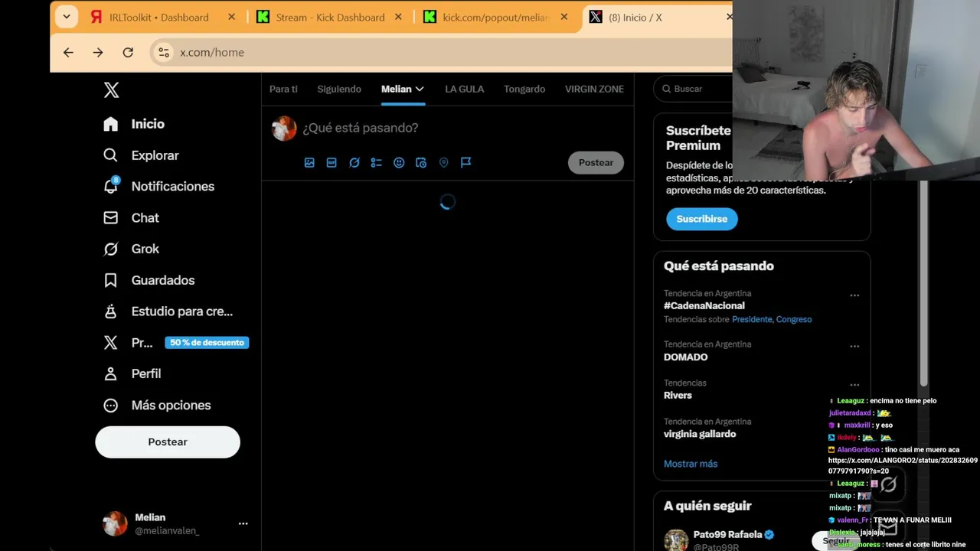
Task: Close the IRLToolkit Dashboard tab
Action: tap(231, 17)
